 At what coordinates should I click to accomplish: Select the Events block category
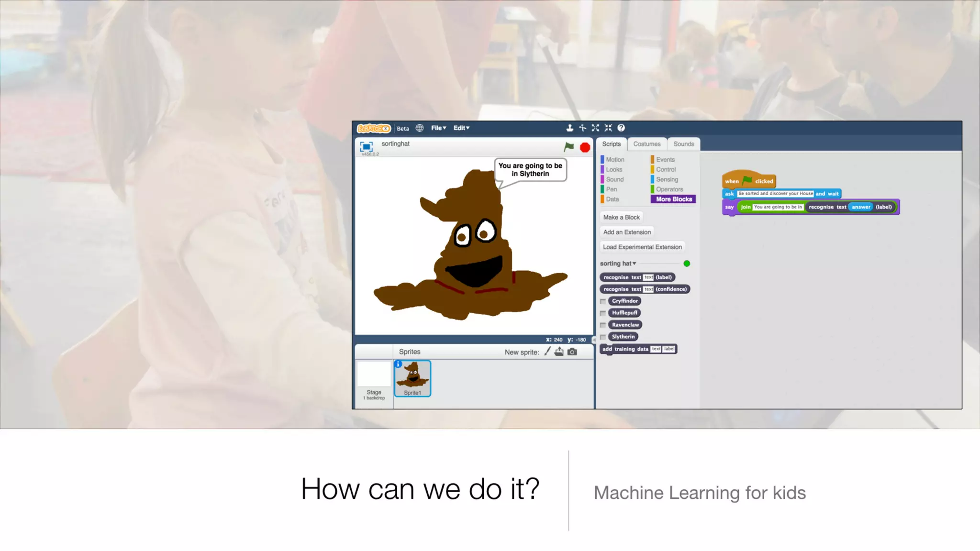coord(664,160)
